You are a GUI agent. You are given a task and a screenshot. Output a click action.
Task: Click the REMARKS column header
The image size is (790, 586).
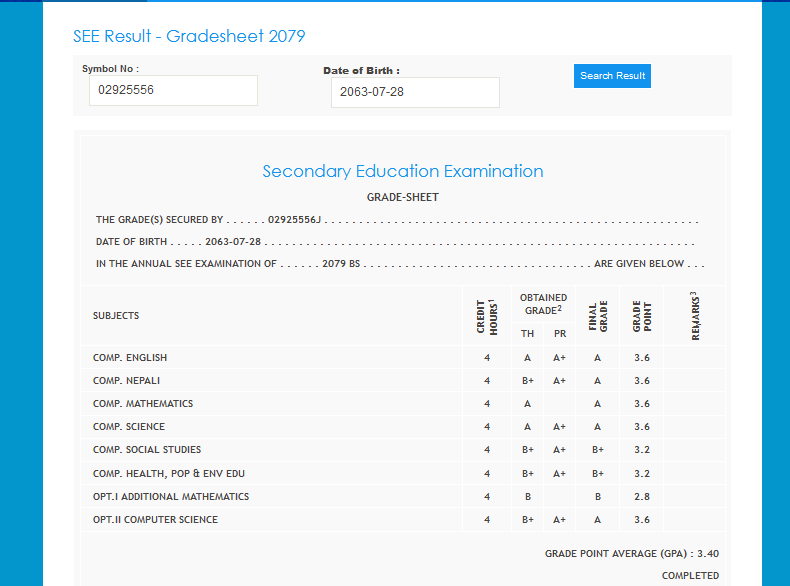point(694,316)
